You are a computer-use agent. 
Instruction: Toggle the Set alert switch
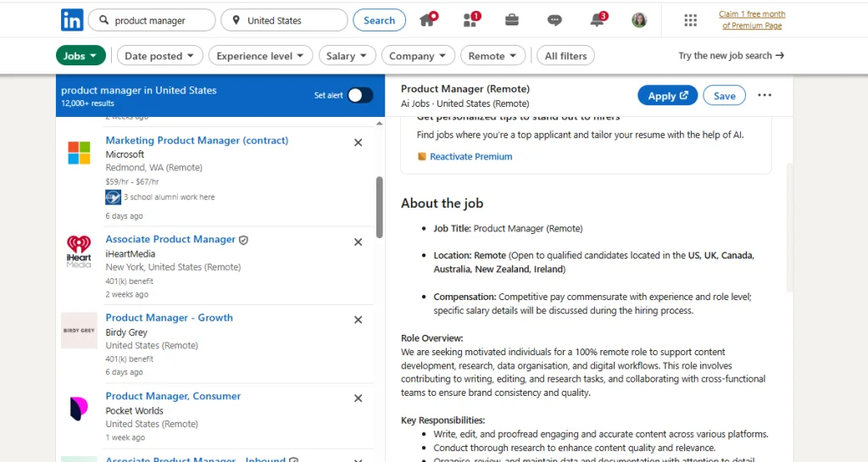360,95
